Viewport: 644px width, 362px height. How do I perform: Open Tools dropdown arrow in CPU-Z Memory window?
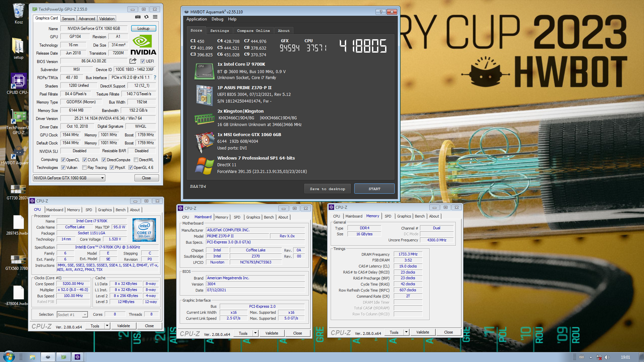click(406, 333)
